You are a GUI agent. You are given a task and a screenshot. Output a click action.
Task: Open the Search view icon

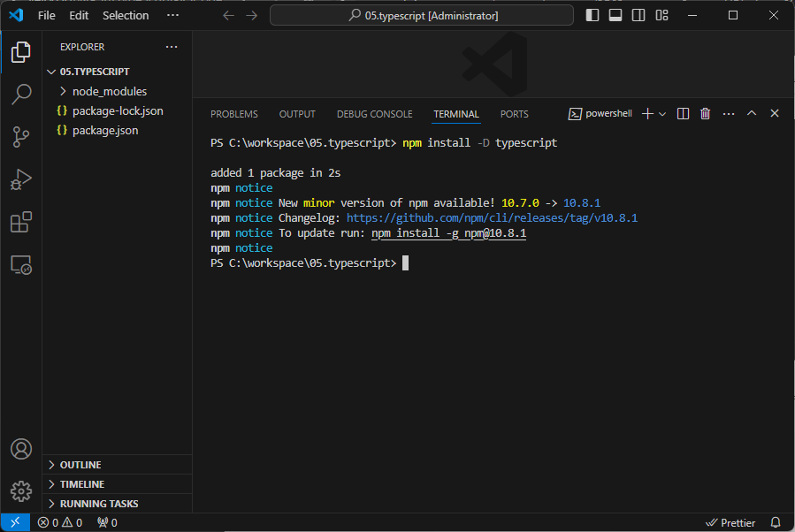(x=21, y=95)
